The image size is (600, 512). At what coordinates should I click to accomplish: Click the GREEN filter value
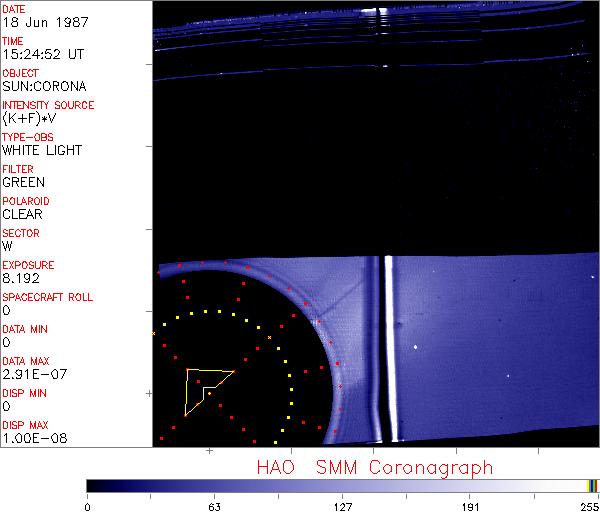tap(23, 182)
